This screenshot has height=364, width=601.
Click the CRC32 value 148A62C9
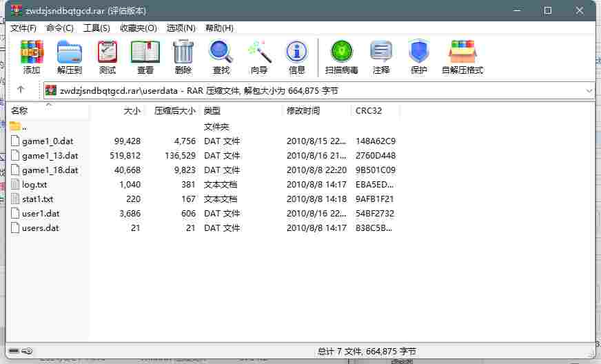point(376,141)
